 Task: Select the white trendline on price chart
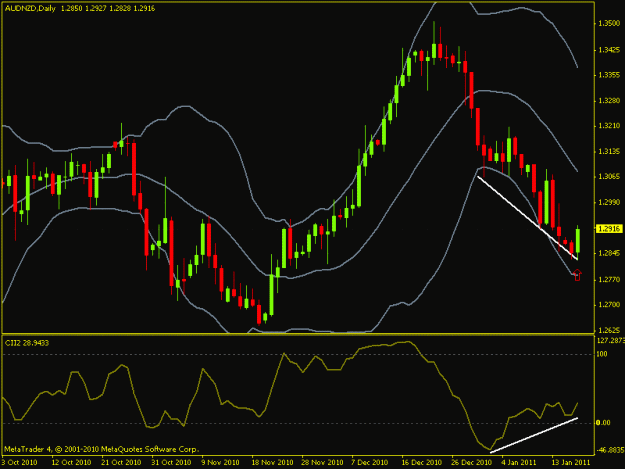(527, 218)
